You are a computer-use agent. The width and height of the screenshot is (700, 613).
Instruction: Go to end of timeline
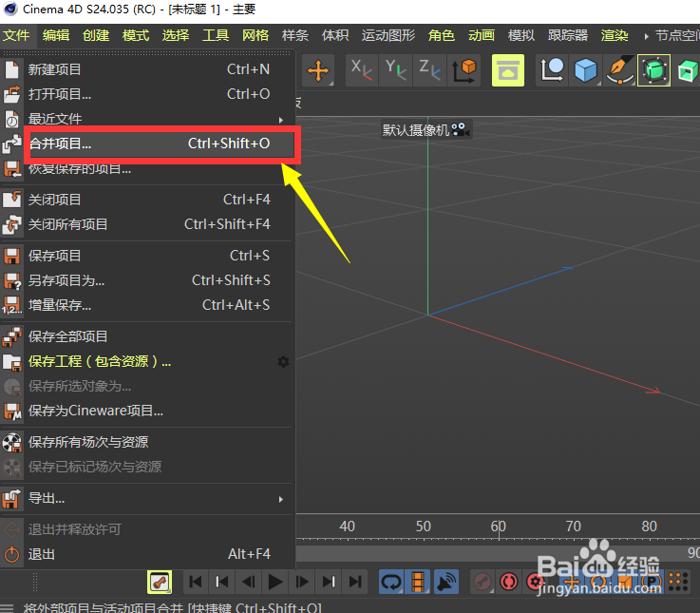click(355, 582)
